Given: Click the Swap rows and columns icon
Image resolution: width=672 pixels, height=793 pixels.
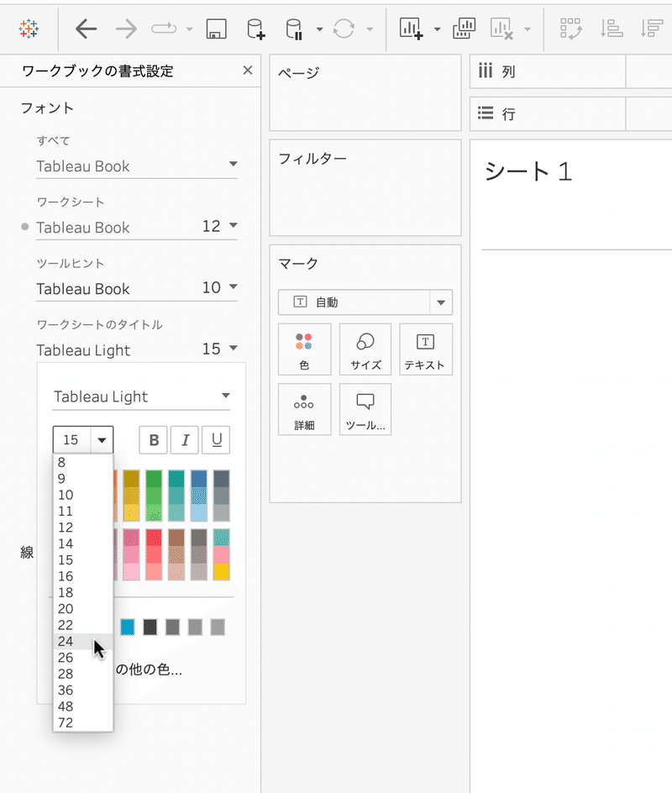Looking at the screenshot, I should (571, 29).
